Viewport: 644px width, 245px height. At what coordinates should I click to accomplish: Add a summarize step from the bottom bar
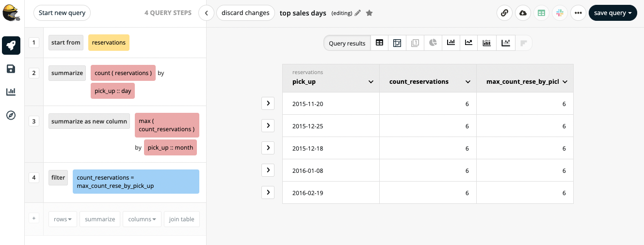pyautogui.click(x=100, y=219)
